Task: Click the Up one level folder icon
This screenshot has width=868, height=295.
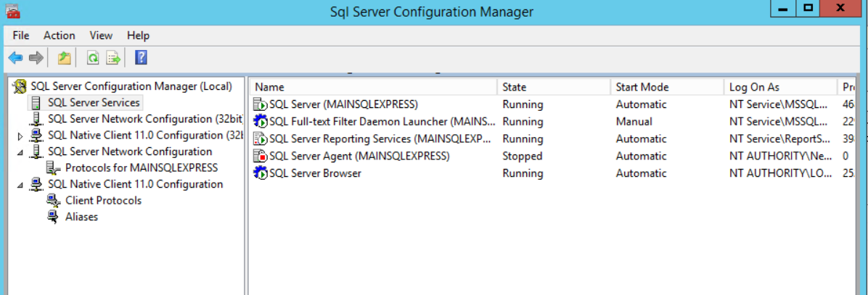Action: click(64, 58)
